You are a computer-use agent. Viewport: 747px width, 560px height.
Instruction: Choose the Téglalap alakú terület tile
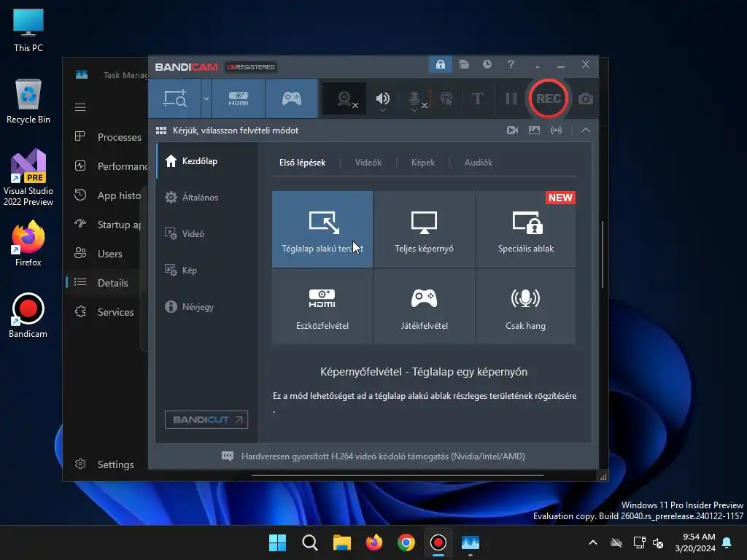[x=322, y=229]
